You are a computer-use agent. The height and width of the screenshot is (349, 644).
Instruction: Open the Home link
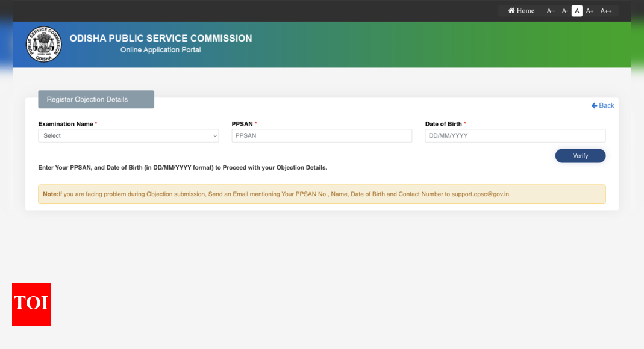[x=521, y=11]
